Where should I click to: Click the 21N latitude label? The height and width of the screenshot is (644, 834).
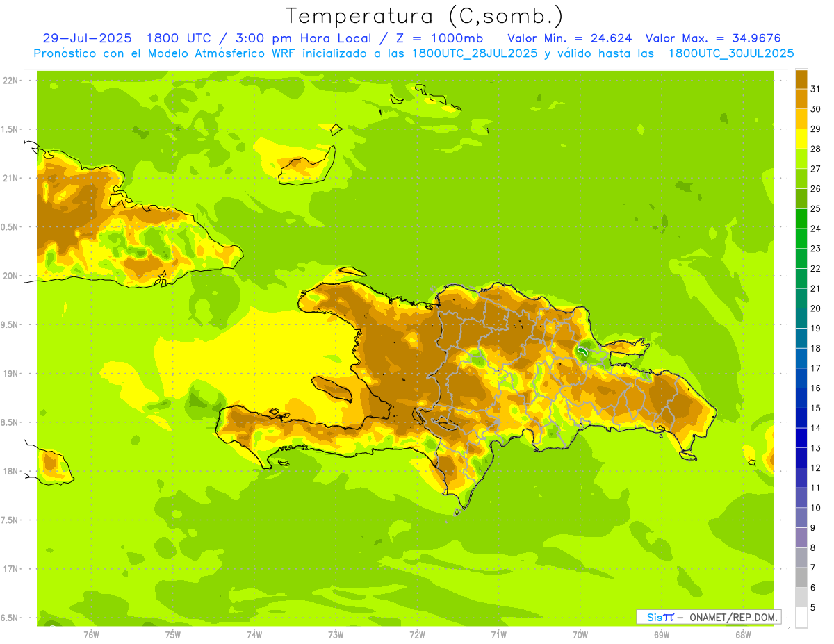(12, 178)
